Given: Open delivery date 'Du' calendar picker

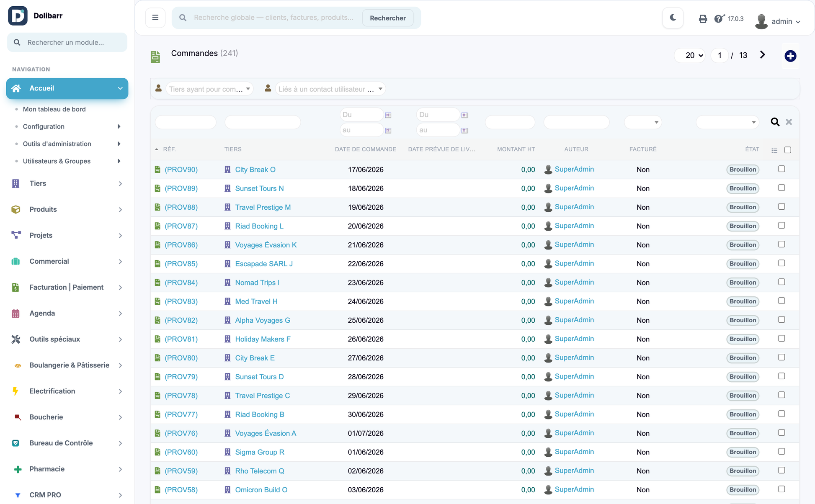Looking at the screenshot, I should click(464, 115).
